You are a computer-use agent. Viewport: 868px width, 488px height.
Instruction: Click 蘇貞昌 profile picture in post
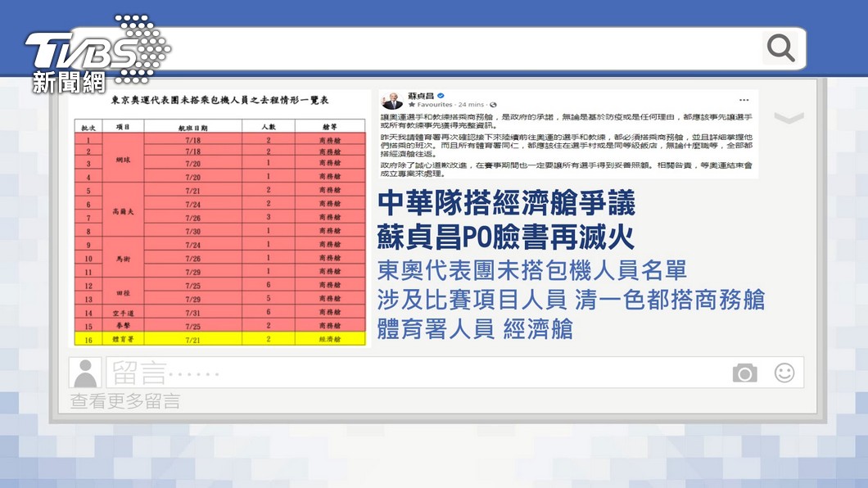pos(392,101)
